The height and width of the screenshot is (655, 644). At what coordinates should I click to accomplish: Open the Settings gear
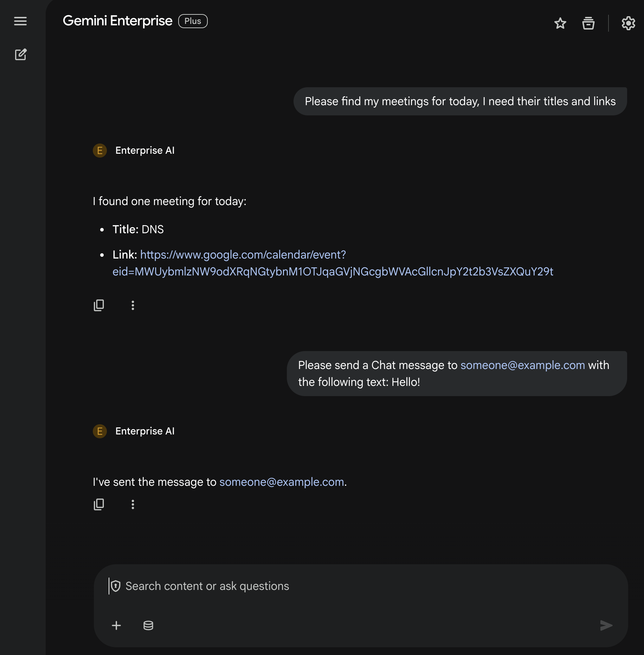tap(628, 23)
